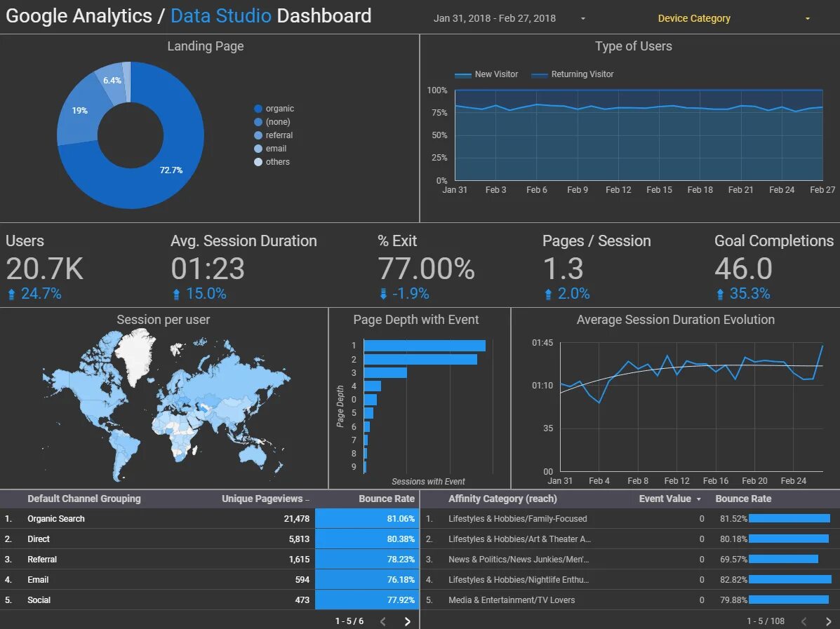Sort by Event Value dropdown arrow
Screen dimensions: 840x629
tap(698, 499)
